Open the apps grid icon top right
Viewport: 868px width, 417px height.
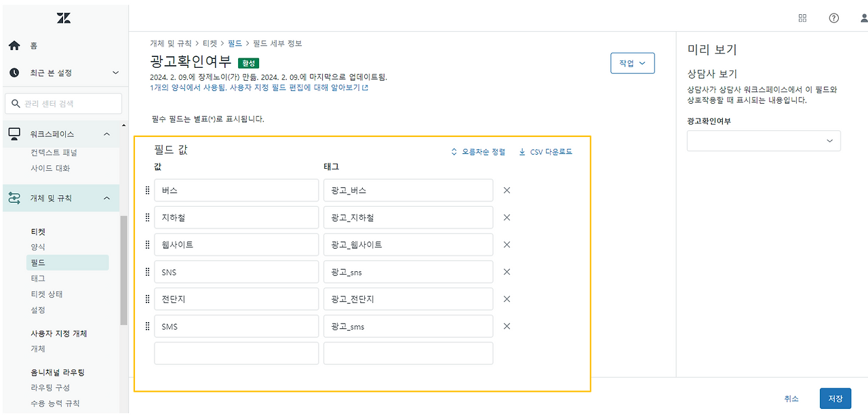[802, 18]
